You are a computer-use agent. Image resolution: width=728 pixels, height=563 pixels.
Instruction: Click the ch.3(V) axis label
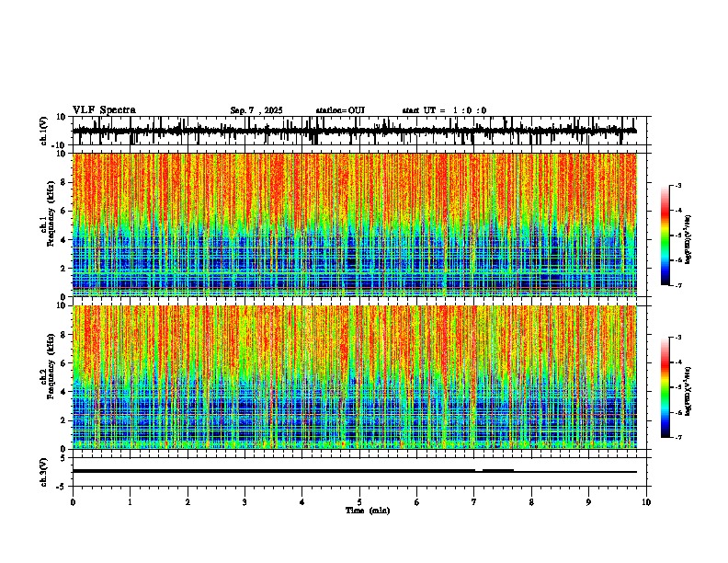(43, 472)
